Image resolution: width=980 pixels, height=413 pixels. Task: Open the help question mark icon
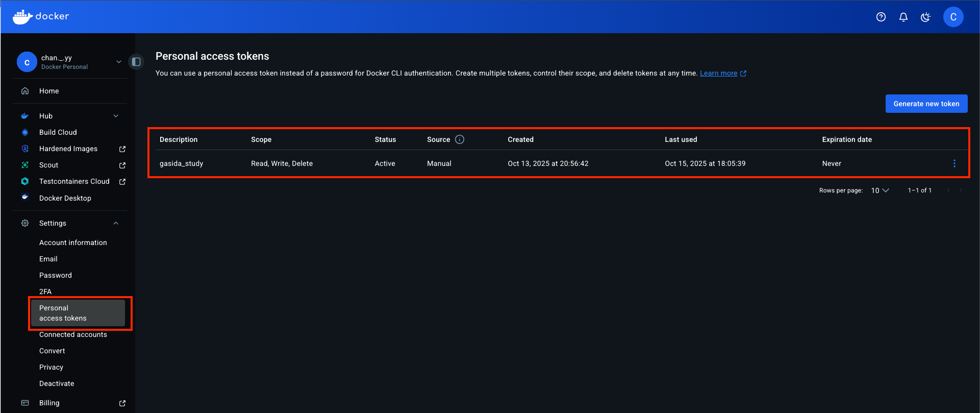(881, 17)
